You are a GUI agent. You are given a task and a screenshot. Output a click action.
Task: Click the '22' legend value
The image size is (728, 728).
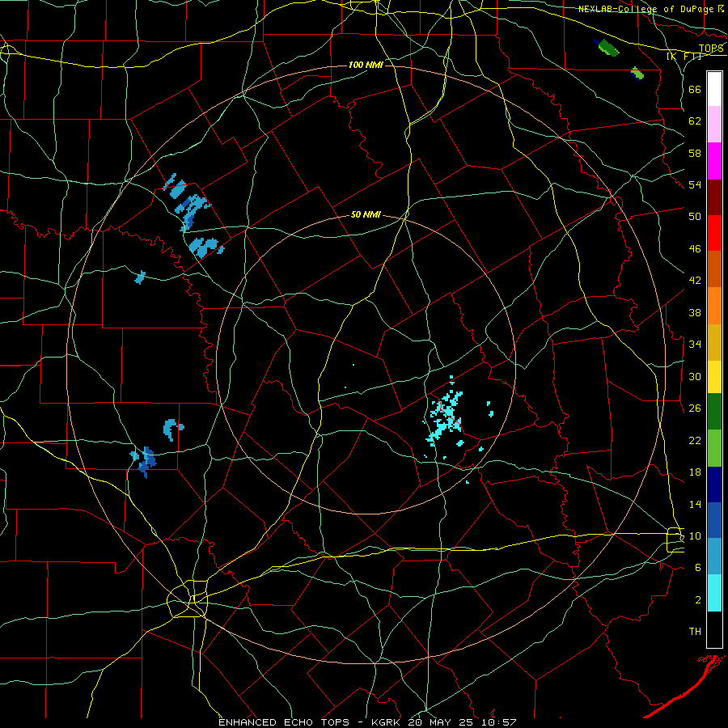[695, 440]
